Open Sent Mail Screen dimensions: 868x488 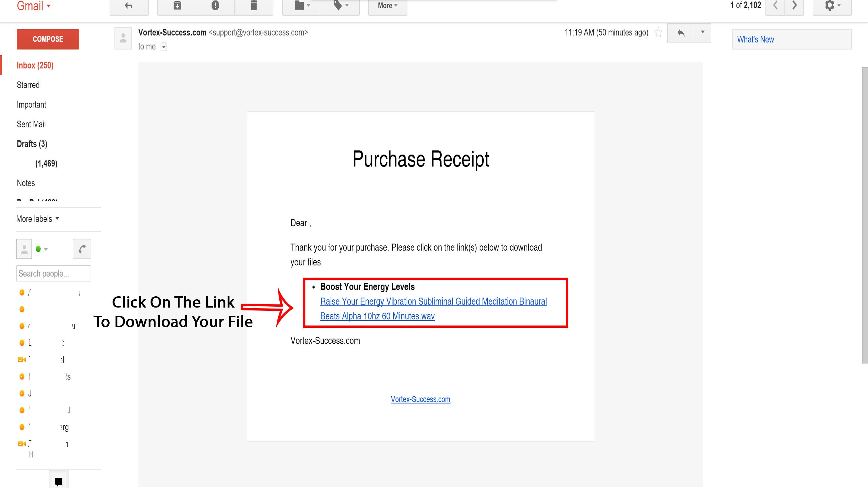31,124
